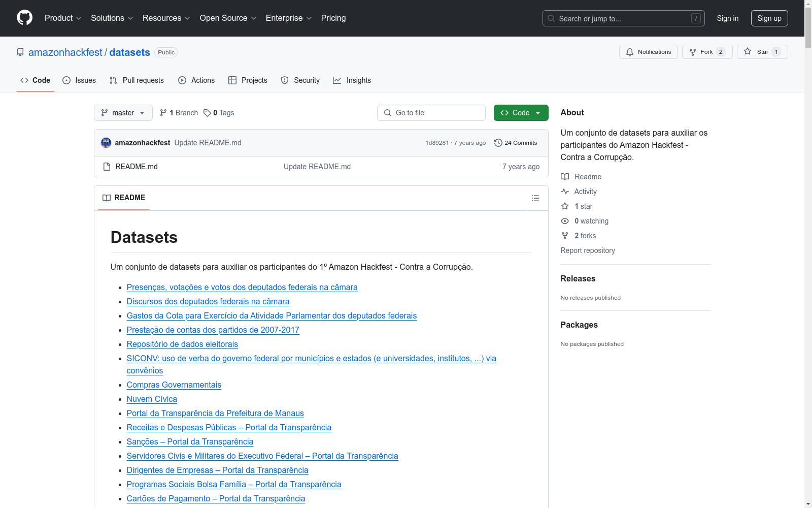Click the Sign in link

728,18
